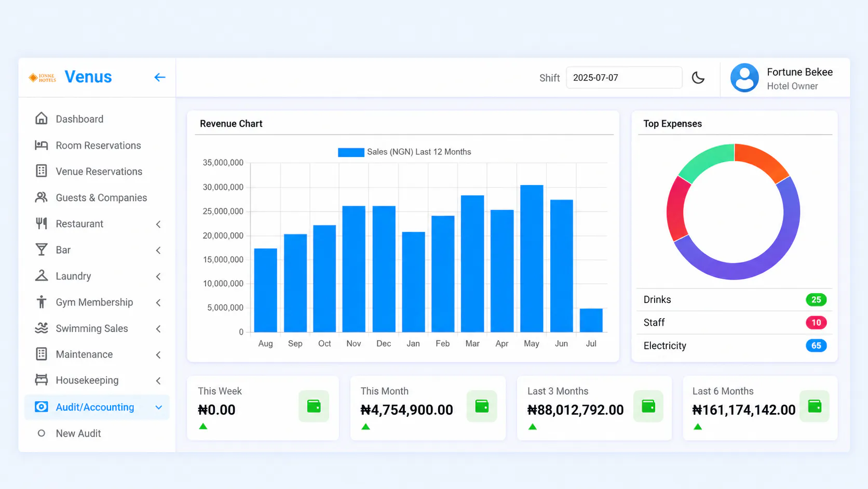This screenshot has width=868, height=489.
Task: Click the Swimming Sales swimmer icon
Action: [x=41, y=328]
